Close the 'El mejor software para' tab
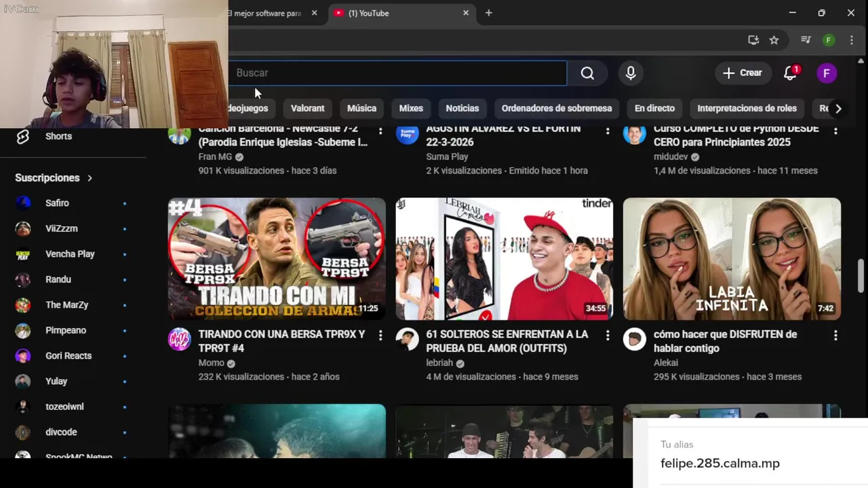The height and width of the screenshot is (488, 868). 314,13
